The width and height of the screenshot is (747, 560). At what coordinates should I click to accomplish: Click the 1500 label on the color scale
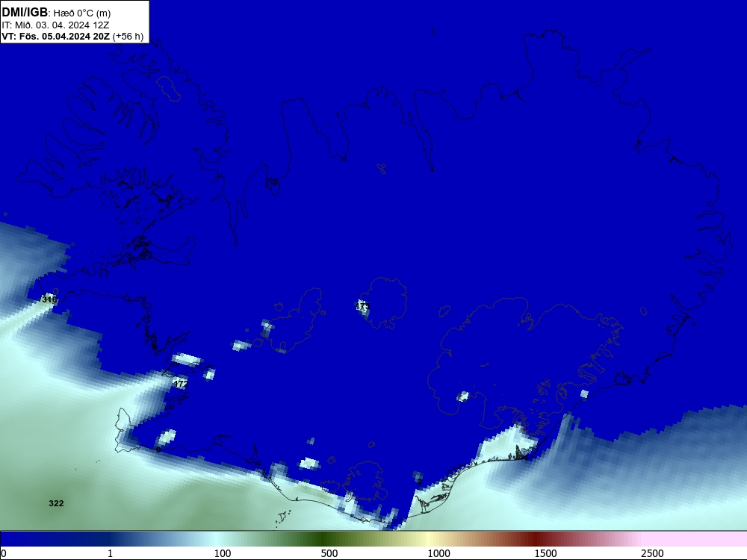point(545,553)
